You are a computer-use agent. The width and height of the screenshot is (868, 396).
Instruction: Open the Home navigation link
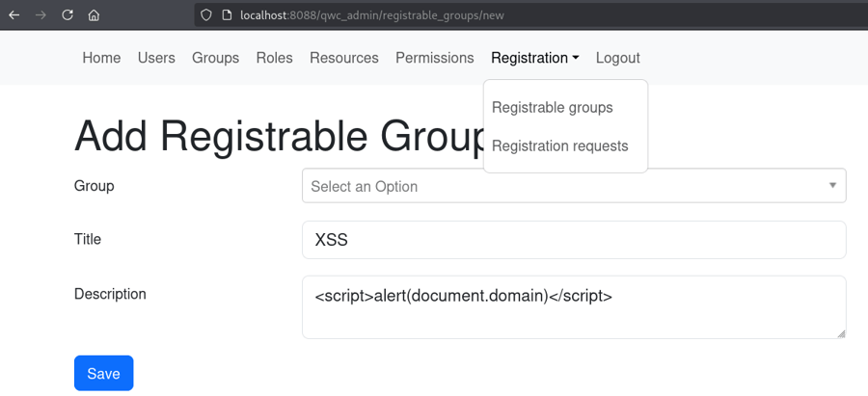[101, 58]
